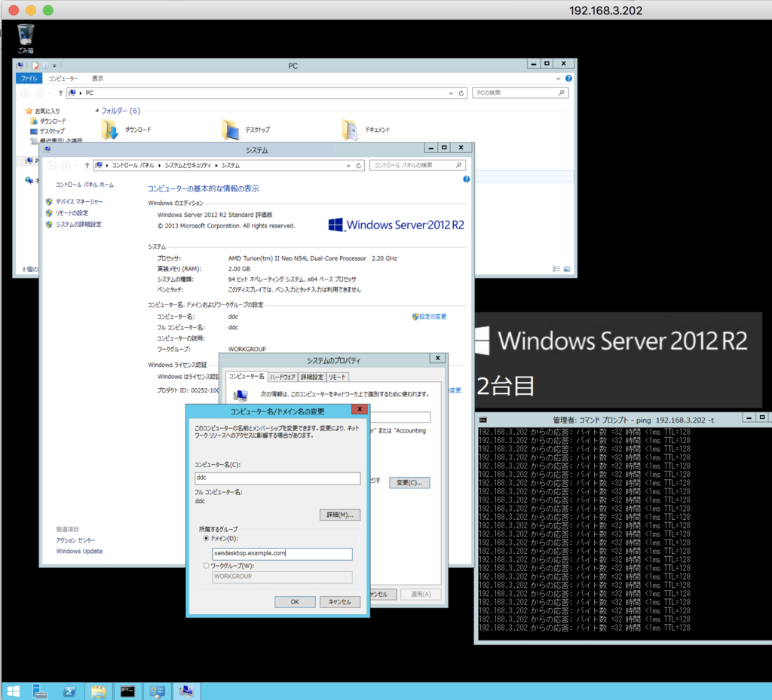Screen dimensions: 772x700
Task: Expand the PC window ribbon chevron
Action: click(558, 78)
